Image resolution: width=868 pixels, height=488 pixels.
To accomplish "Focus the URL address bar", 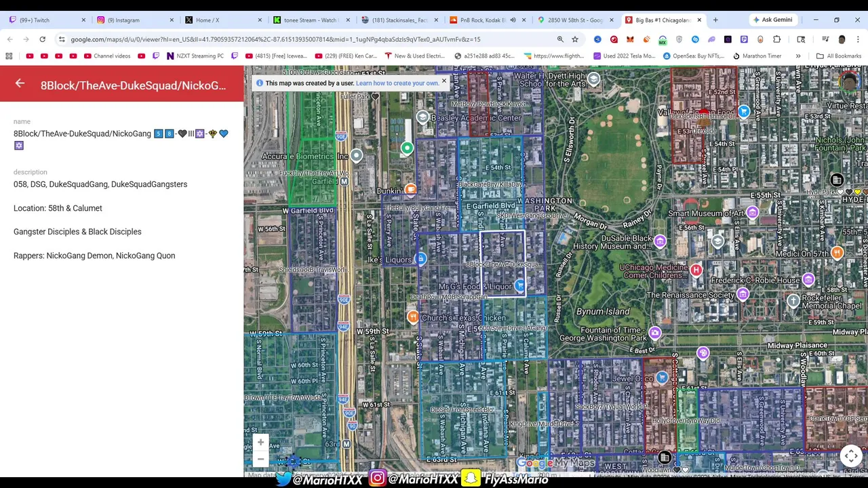I will point(312,39).
